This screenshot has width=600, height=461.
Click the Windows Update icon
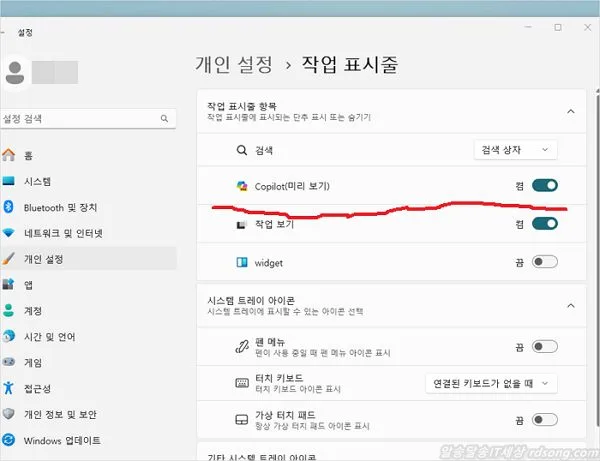pos(9,440)
